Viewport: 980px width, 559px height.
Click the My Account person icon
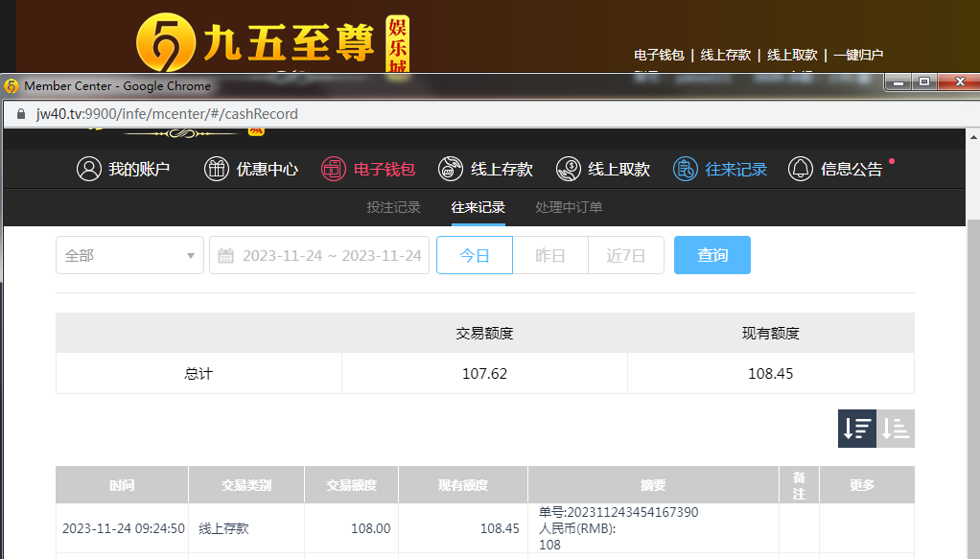click(x=89, y=170)
